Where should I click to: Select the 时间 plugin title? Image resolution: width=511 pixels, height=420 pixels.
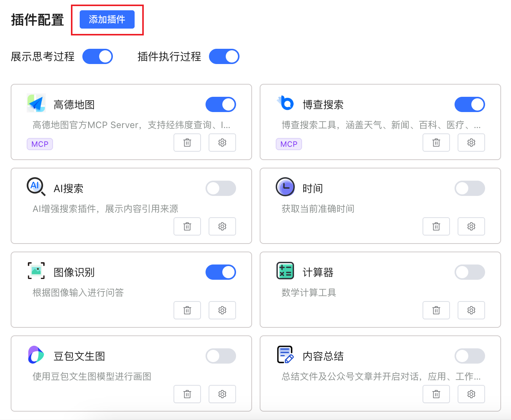pos(313,189)
